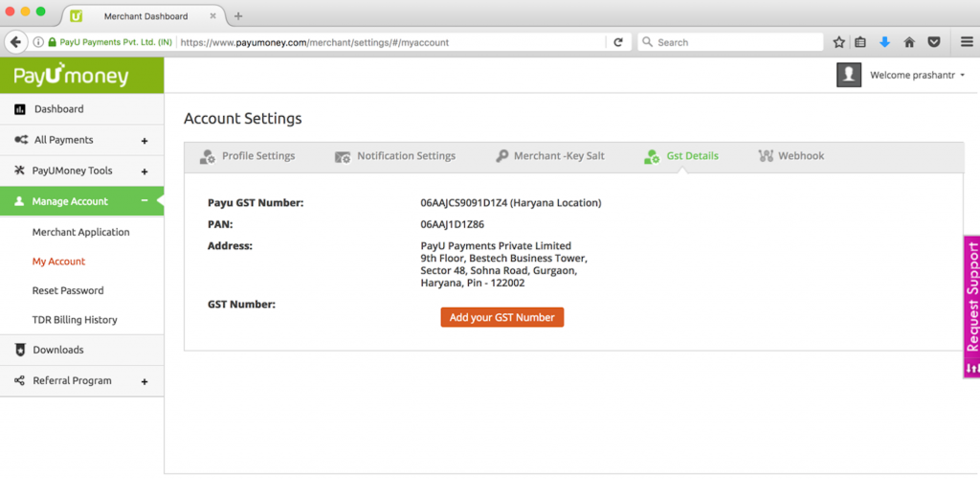
Task: Open Dashboard in the sidebar
Action: tap(58, 109)
